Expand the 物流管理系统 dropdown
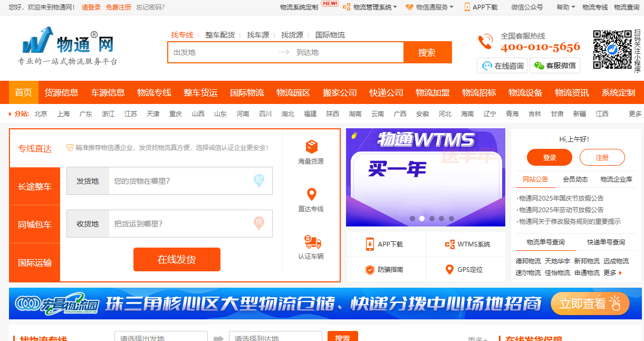The height and width of the screenshot is (341, 644). [x=371, y=7]
